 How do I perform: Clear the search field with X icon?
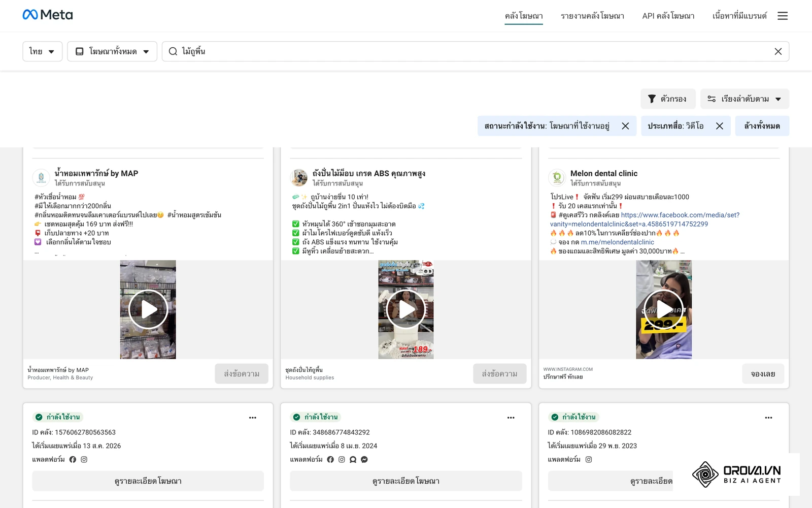pyautogui.click(x=778, y=51)
